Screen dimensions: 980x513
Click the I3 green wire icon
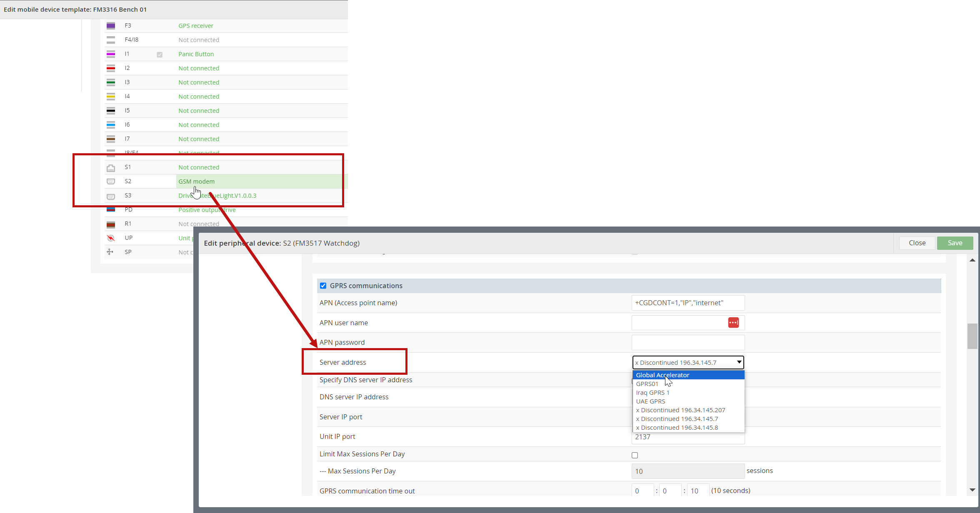(x=110, y=82)
